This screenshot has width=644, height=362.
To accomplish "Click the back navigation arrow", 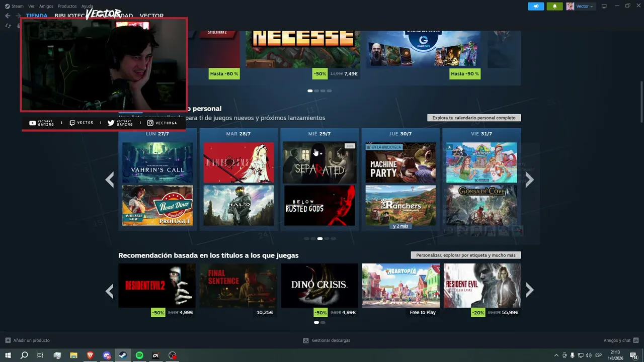I will [8, 16].
